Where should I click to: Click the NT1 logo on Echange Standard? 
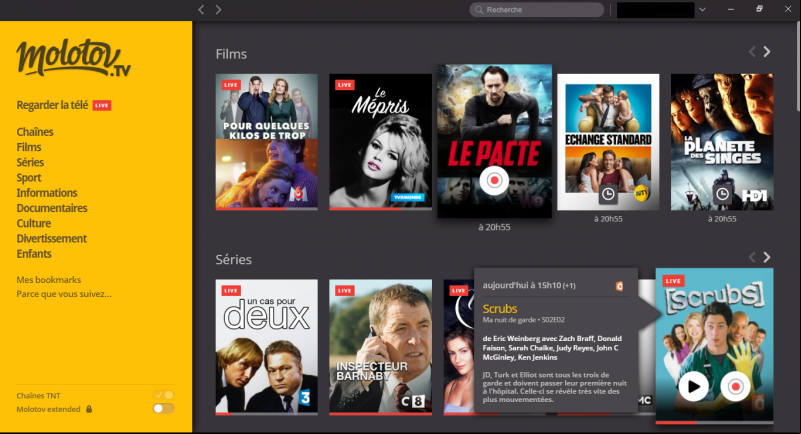[x=641, y=194]
